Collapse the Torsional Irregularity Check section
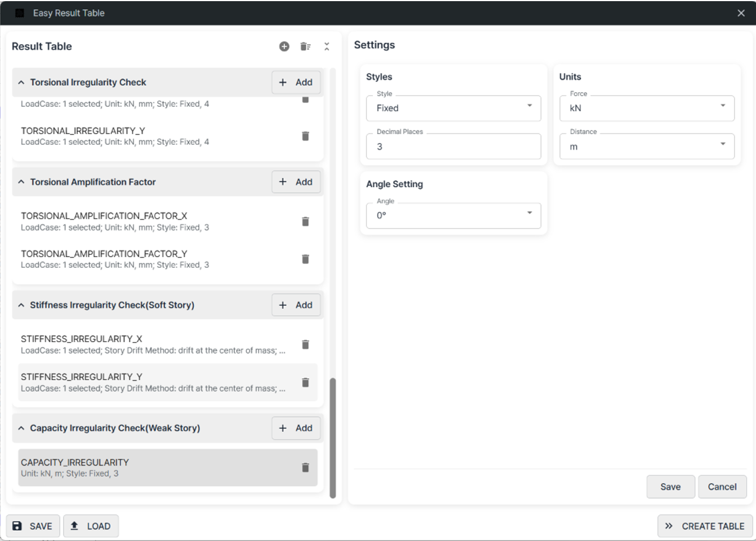The image size is (756, 541). click(x=21, y=83)
